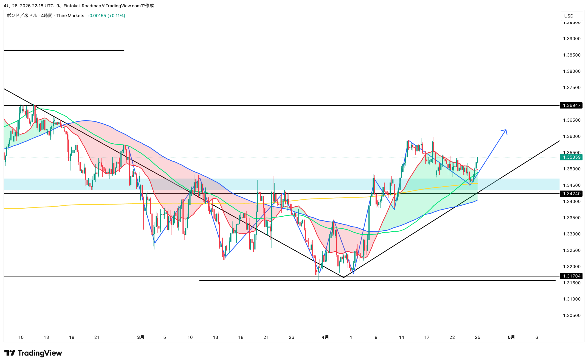Viewport: 588px width, 364px height.
Task: Click the 5月 marker on time axis
Action: [x=511, y=337]
